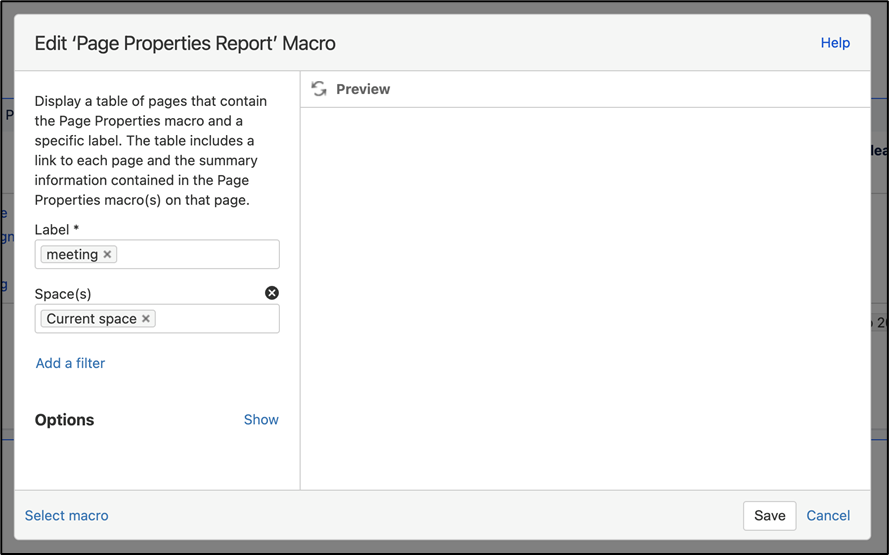Click the 'meeting' label tag text
Image resolution: width=889 pixels, height=555 pixels.
coord(72,255)
